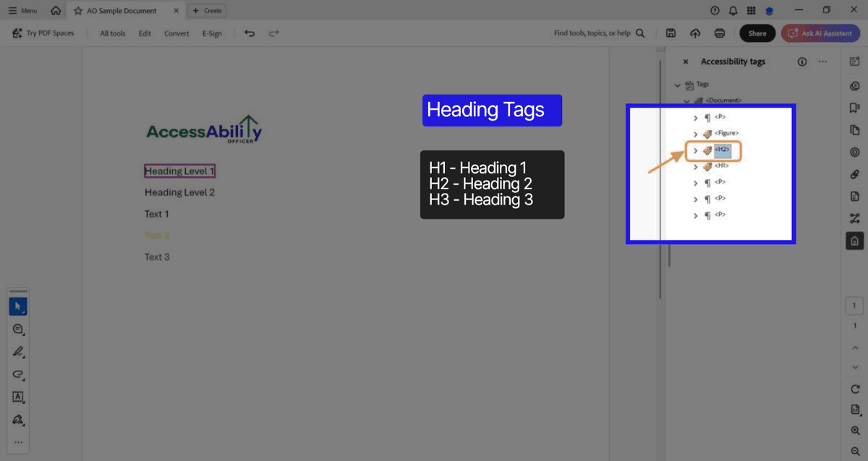Click the undo arrow in the toolbar

[249, 33]
